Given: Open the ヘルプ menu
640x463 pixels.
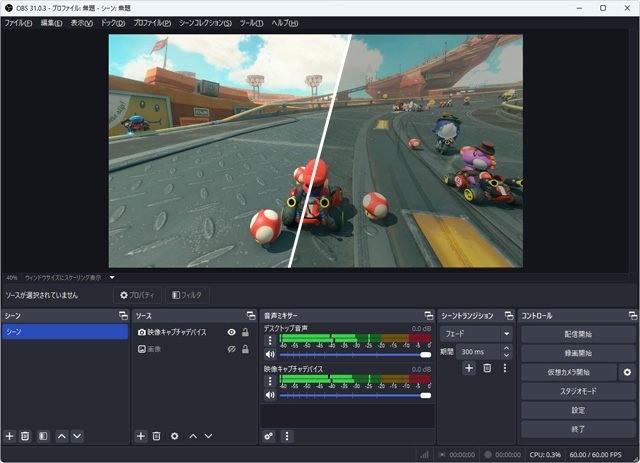Looking at the screenshot, I should pos(285,23).
